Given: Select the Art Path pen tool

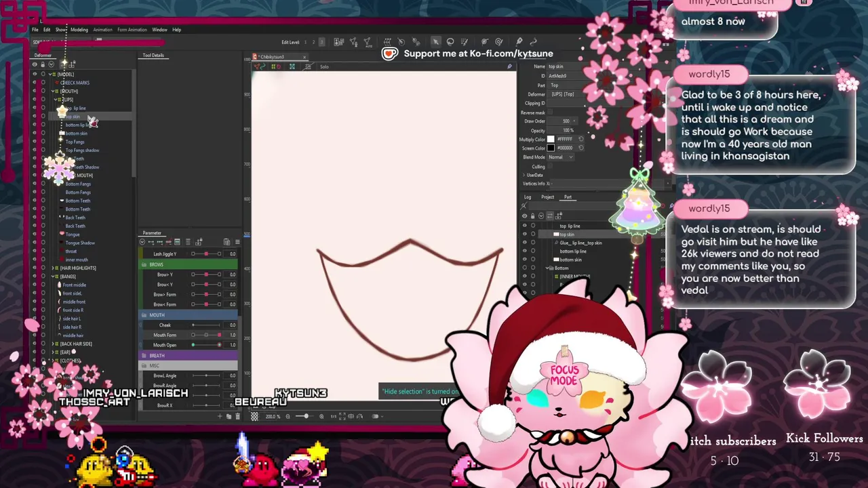Looking at the screenshot, I should click(x=519, y=41).
